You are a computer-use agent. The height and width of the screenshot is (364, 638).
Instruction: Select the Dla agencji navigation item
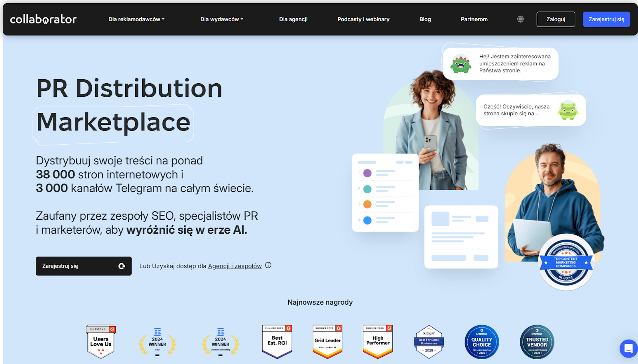[293, 19]
